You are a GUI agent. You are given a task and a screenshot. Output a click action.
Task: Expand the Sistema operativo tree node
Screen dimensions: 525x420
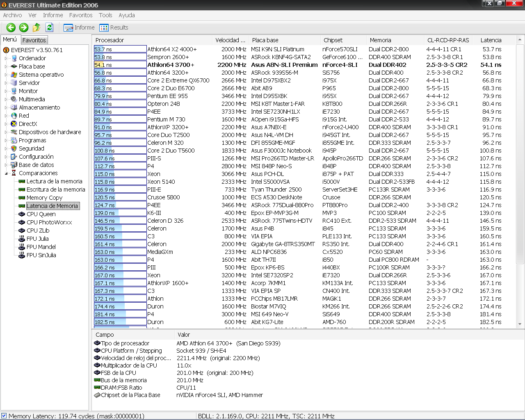coord(6,75)
